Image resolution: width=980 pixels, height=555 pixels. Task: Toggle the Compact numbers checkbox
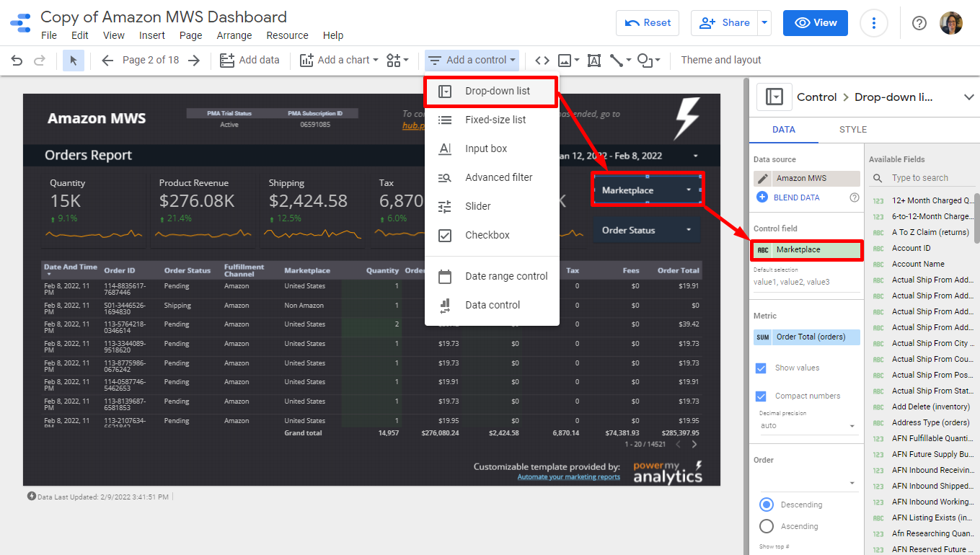[x=761, y=396]
